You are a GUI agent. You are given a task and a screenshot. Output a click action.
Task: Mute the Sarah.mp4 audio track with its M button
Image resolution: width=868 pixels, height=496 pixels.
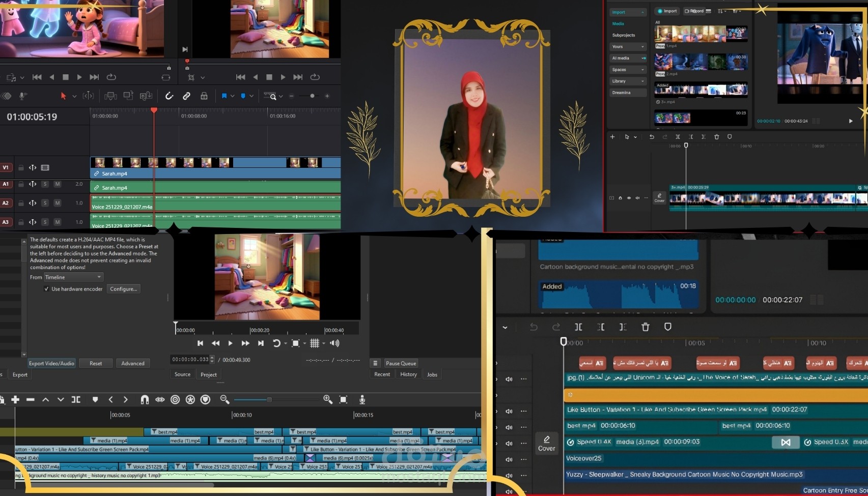click(58, 184)
